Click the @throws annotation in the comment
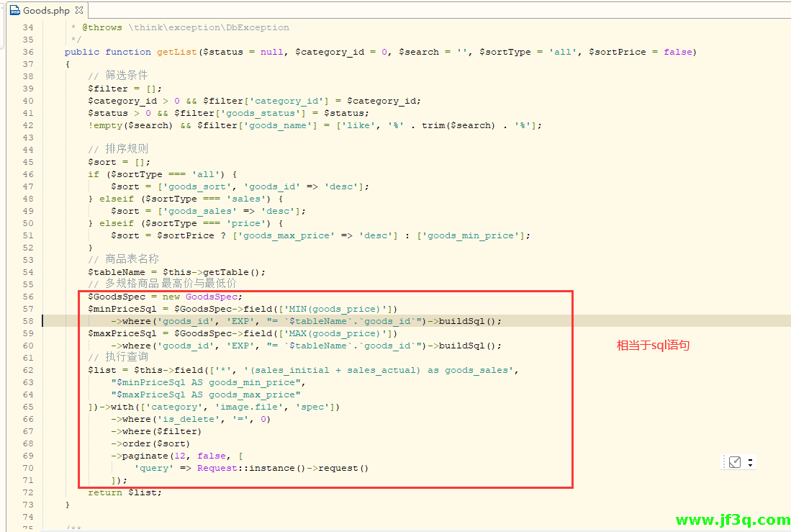This screenshot has width=791, height=532. coord(103,27)
